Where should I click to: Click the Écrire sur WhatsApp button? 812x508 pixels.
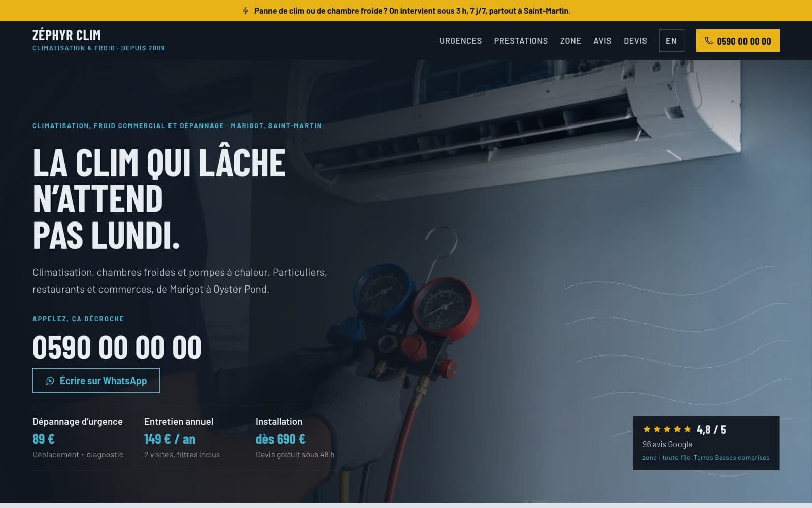(x=96, y=380)
